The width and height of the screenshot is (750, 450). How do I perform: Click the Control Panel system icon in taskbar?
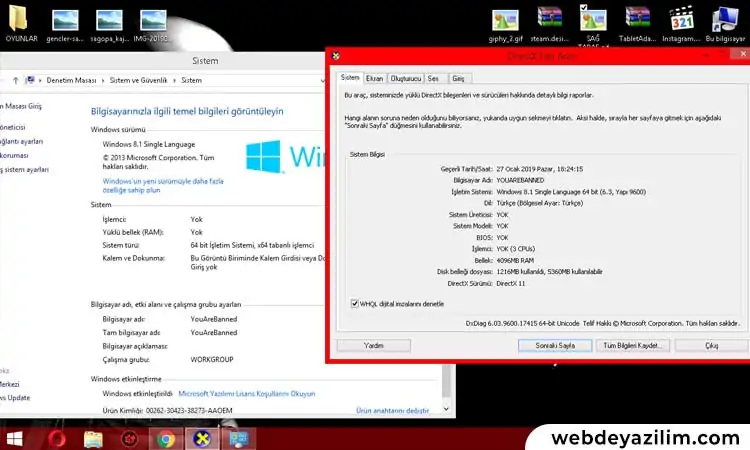click(238, 439)
